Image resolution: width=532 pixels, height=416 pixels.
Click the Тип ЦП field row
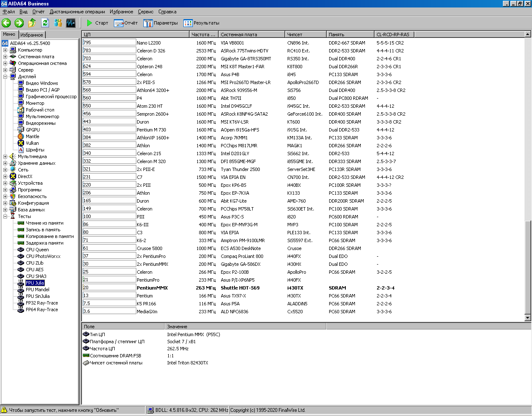pos(204,334)
